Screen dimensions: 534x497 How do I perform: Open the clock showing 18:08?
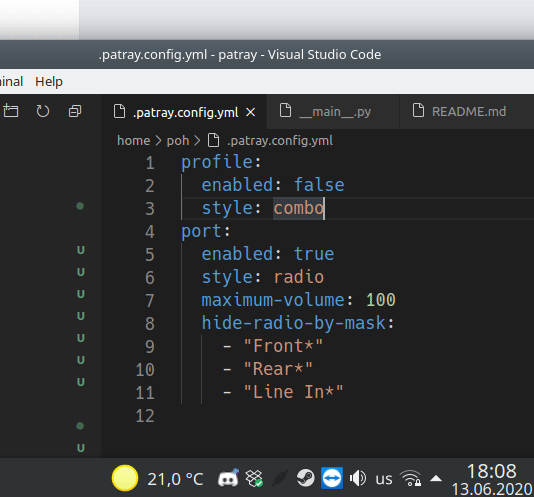click(x=491, y=479)
